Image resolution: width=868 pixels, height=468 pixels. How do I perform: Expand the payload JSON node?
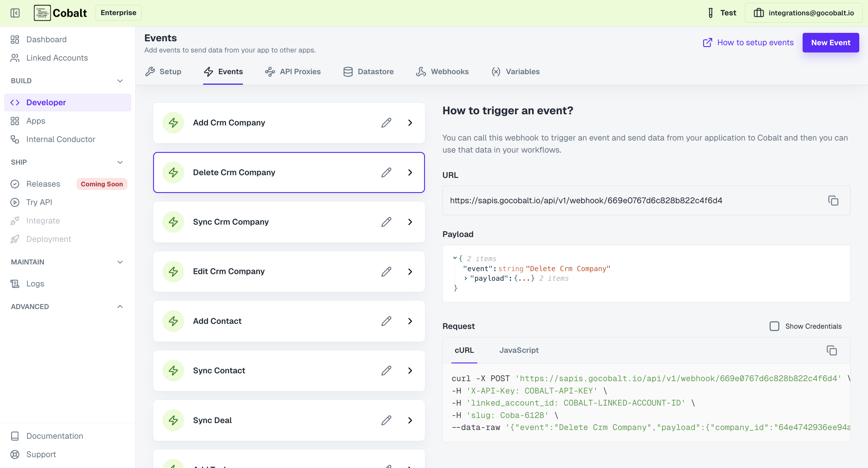(466, 279)
